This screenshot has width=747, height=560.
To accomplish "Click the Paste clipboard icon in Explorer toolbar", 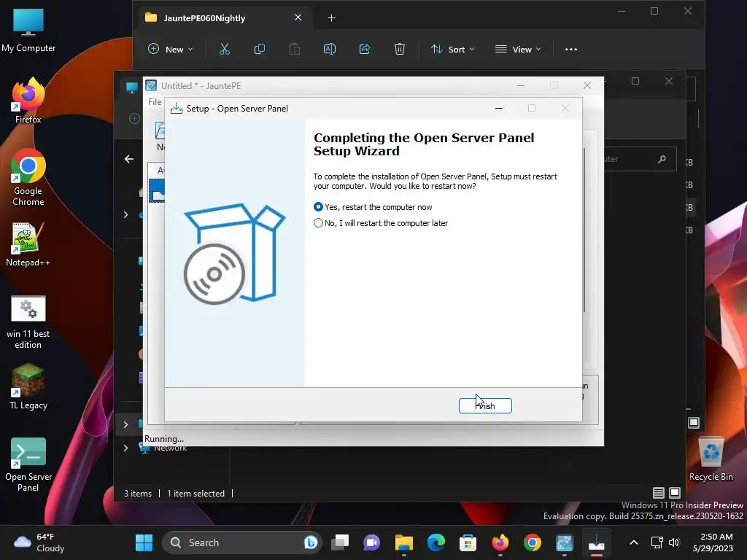I will (295, 49).
